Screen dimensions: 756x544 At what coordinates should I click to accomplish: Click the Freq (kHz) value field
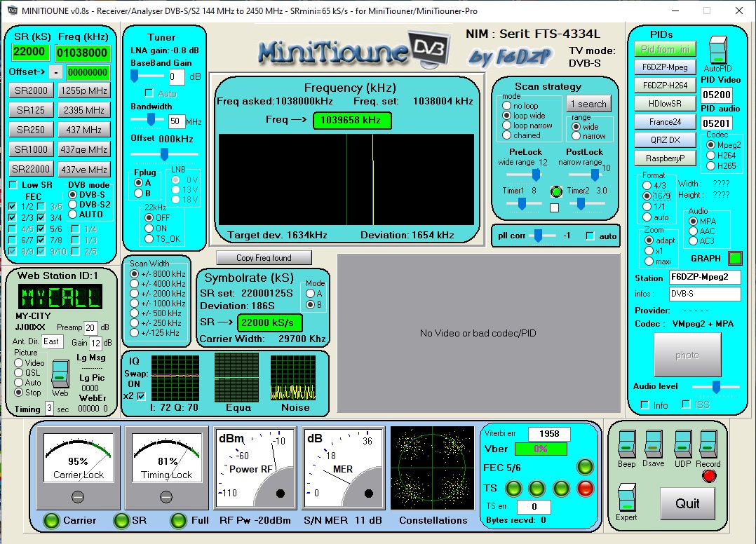(83, 53)
